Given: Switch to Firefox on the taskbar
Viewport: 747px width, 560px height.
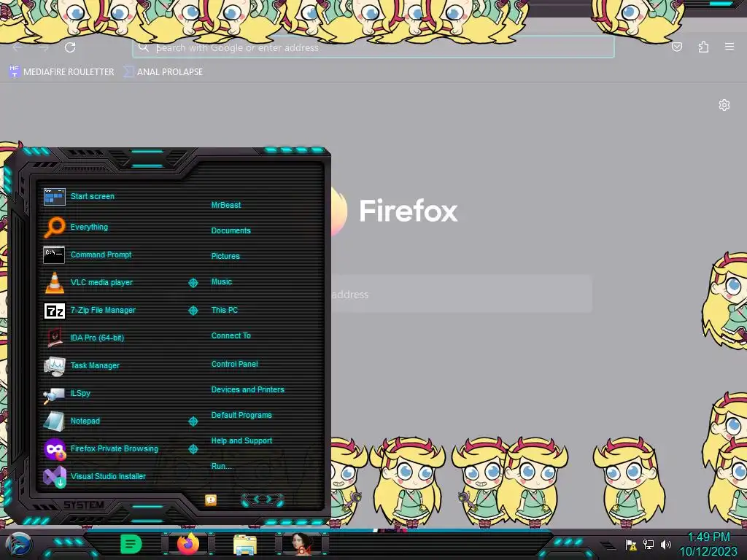Looking at the screenshot, I should tap(188, 544).
